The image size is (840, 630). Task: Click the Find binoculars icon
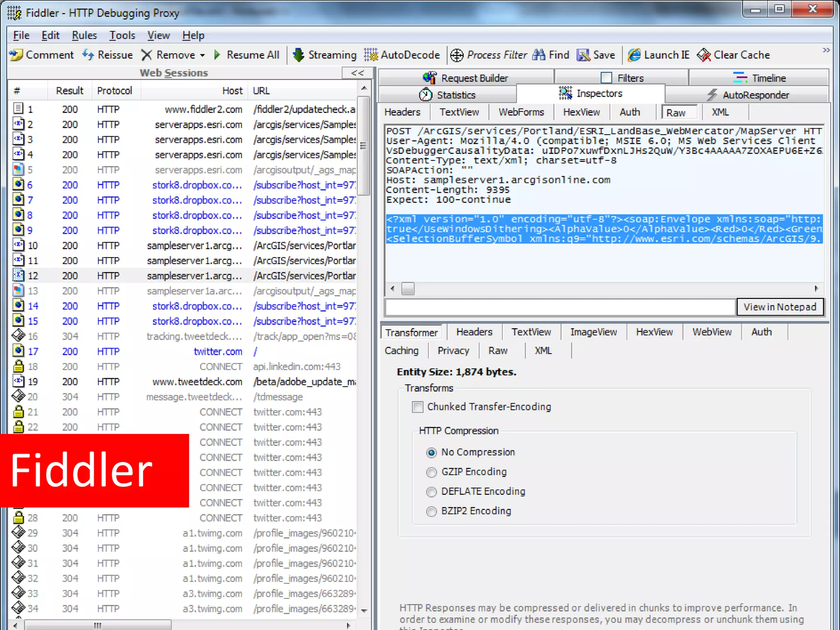coord(539,55)
